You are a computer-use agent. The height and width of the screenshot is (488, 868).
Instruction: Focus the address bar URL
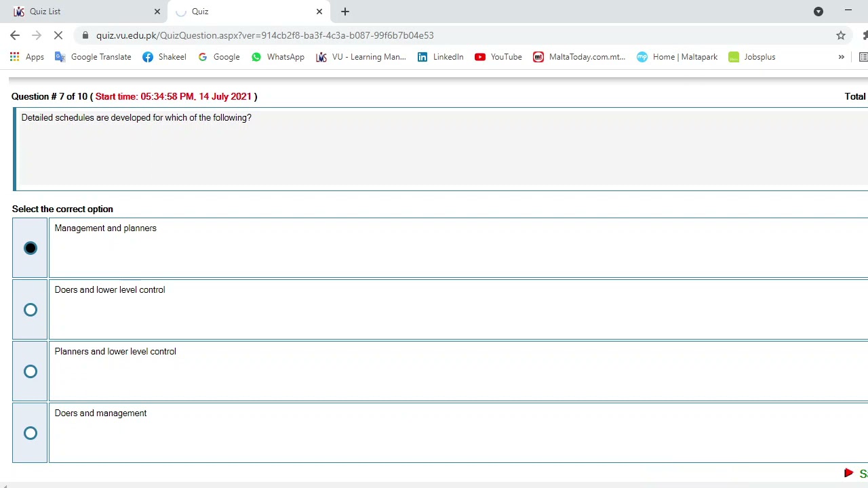(x=264, y=35)
